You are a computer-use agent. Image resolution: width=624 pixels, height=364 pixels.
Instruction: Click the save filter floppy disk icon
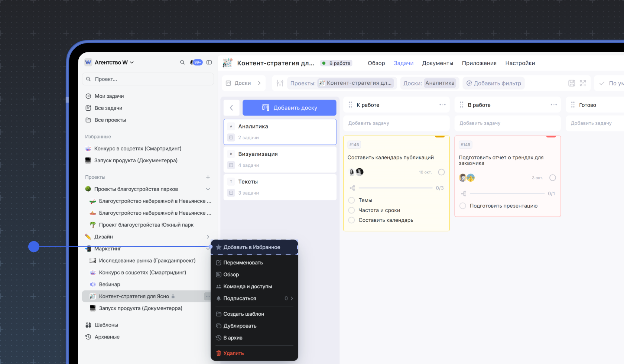coord(572,83)
